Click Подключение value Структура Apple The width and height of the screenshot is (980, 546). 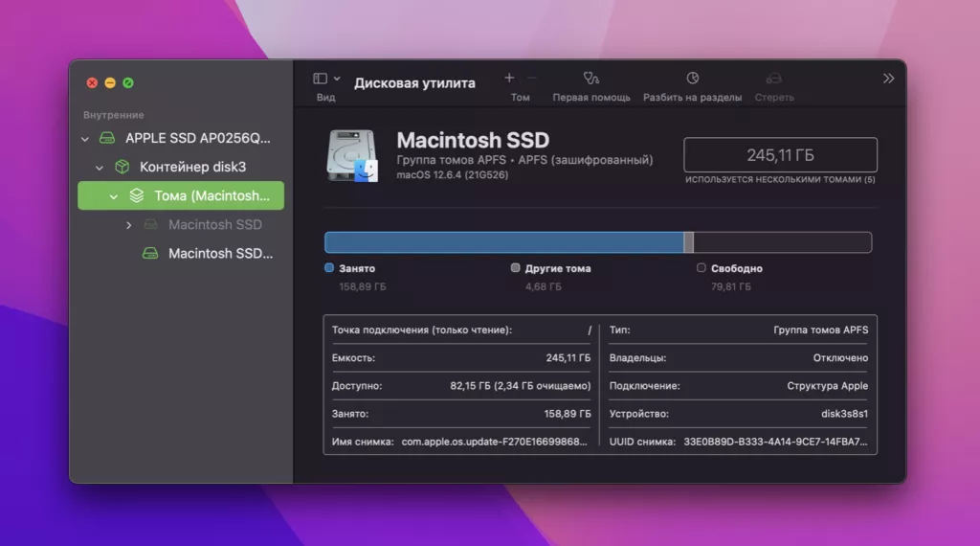(828, 386)
